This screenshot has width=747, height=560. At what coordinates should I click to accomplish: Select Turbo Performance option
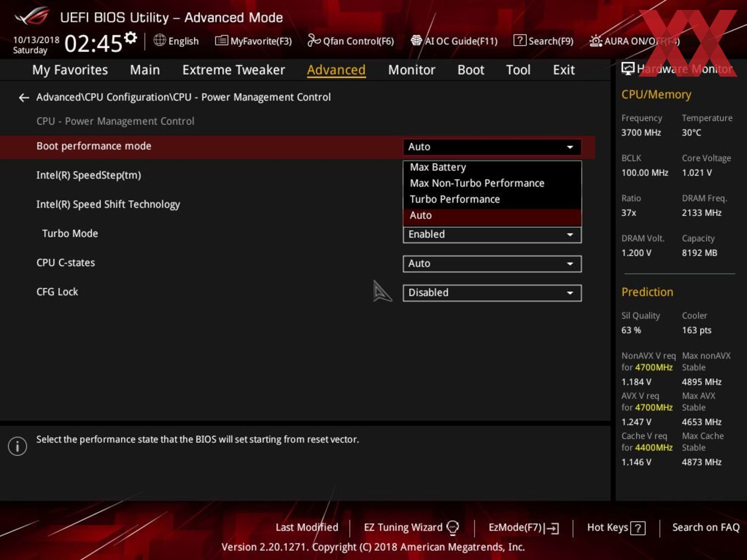492,199
